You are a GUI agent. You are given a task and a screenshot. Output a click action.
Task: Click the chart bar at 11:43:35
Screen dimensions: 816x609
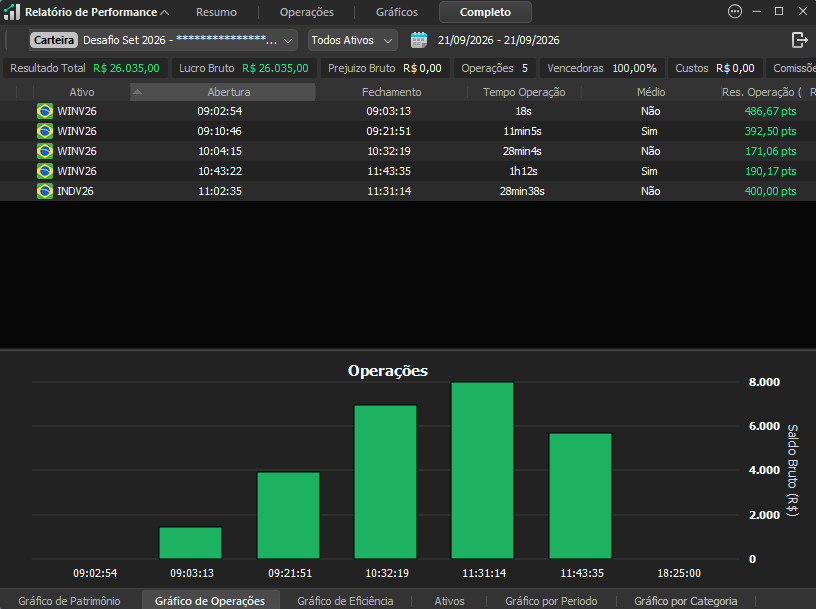point(580,496)
